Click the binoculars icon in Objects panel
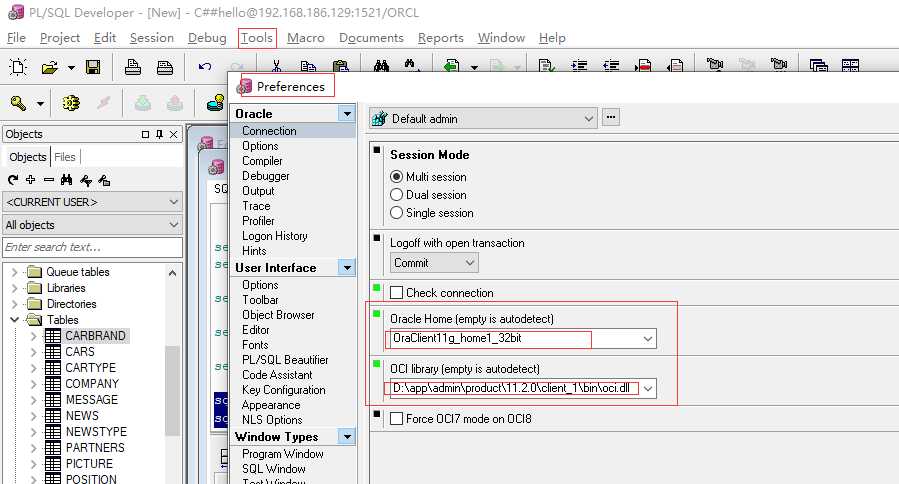899x484 pixels. (67, 180)
